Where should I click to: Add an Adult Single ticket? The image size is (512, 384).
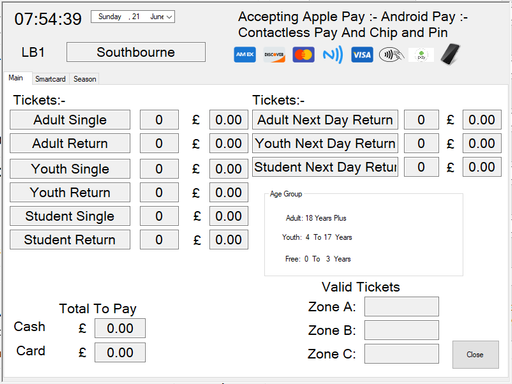click(x=70, y=120)
